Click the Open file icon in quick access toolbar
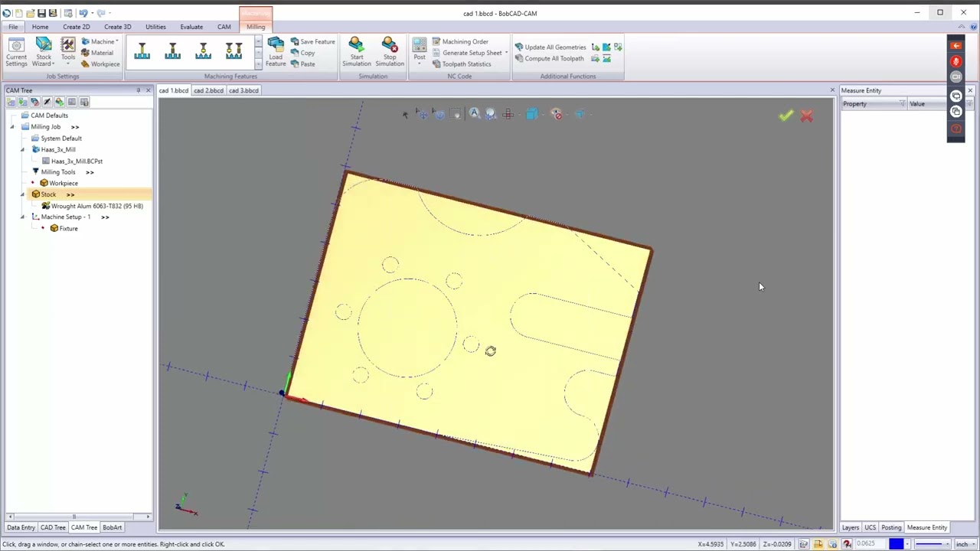980x551 pixels. click(x=29, y=13)
